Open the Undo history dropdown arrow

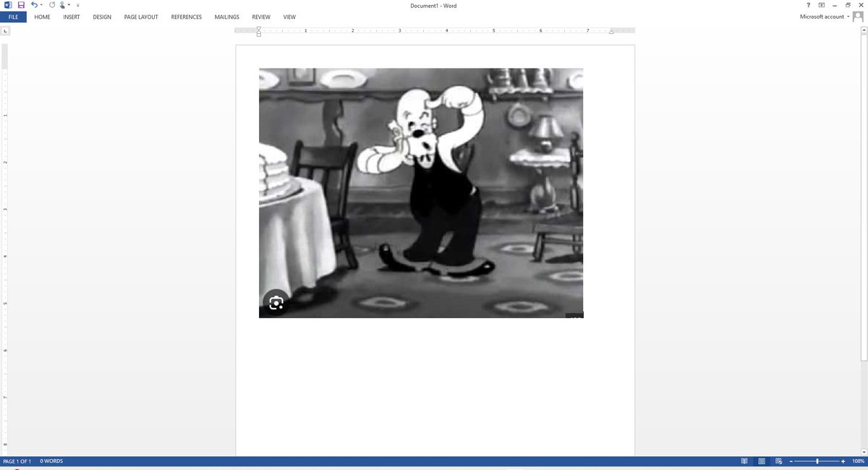[41, 5]
